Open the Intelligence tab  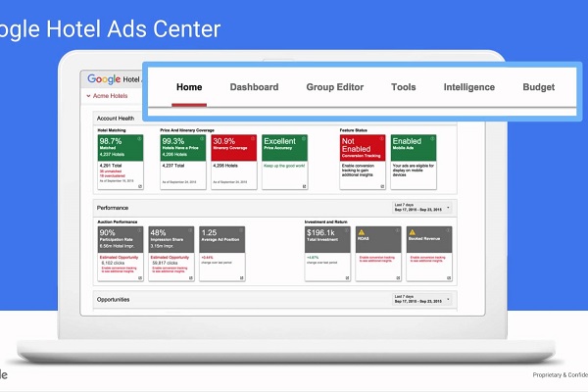468,87
